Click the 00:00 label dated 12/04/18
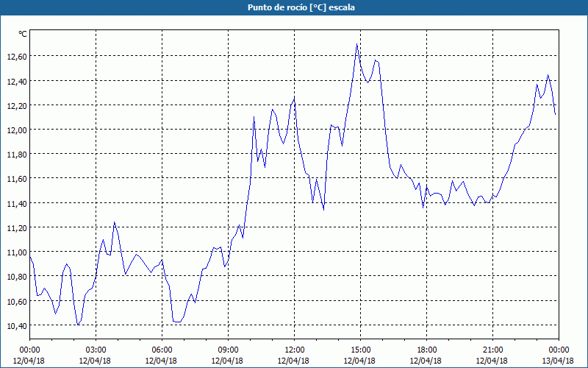Image resolution: width=588 pixels, height=368 pixels. point(29,350)
